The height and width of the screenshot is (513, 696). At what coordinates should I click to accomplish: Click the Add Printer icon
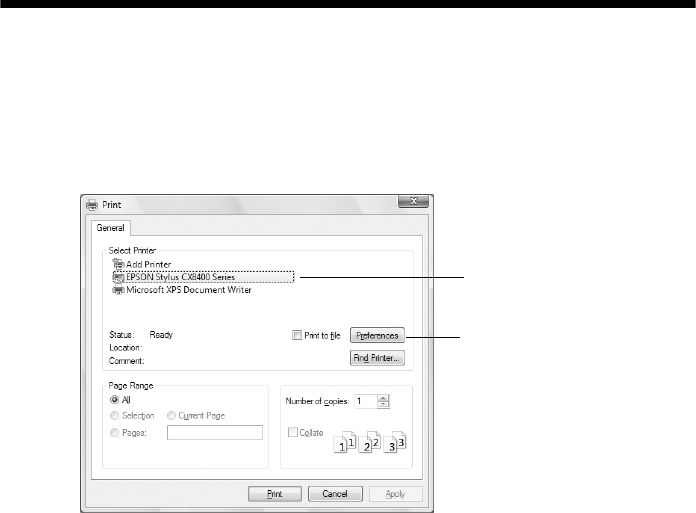coord(118,264)
